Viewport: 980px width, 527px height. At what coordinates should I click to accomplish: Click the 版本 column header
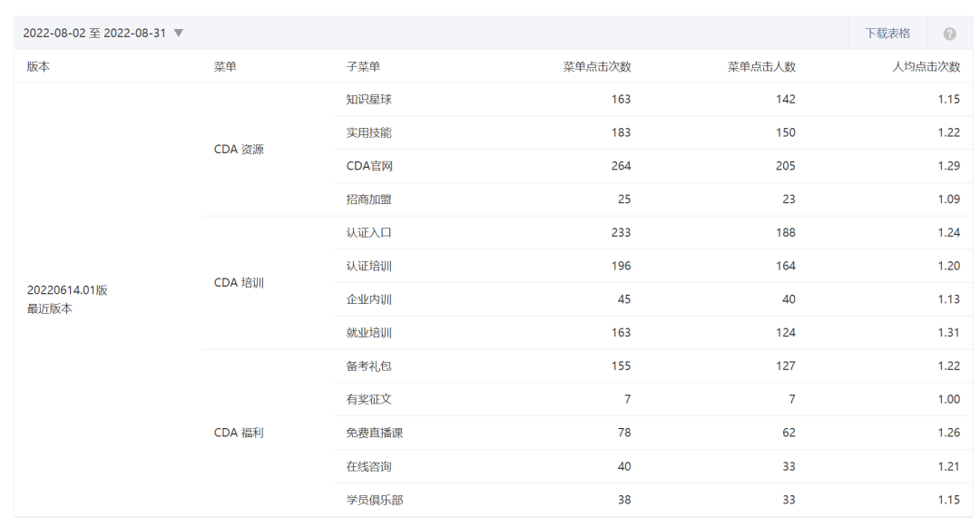click(38, 66)
